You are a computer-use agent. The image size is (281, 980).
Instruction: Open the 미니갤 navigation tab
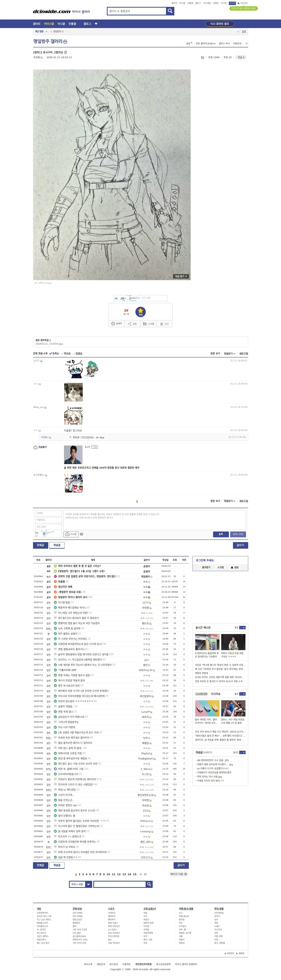tap(61, 24)
